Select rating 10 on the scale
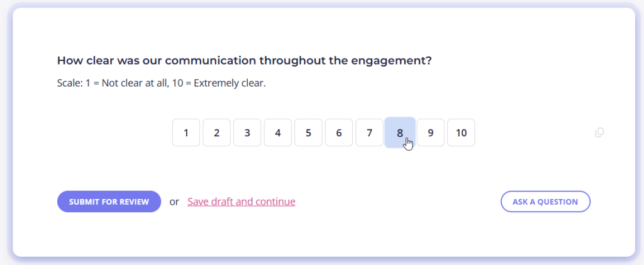Viewport: 644px width, 265px height. click(461, 132)
